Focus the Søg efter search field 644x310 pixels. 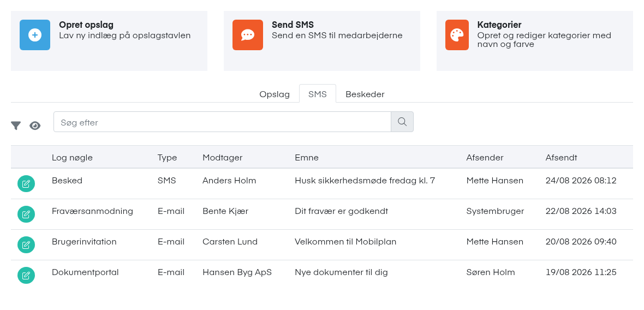click(222, 122)
